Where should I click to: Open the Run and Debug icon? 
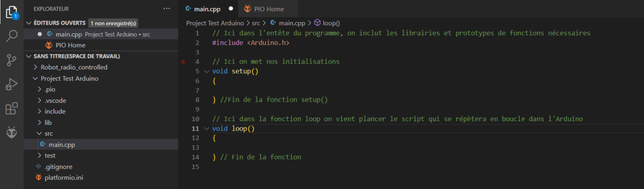pyautogui.click(x=12, y=84)
